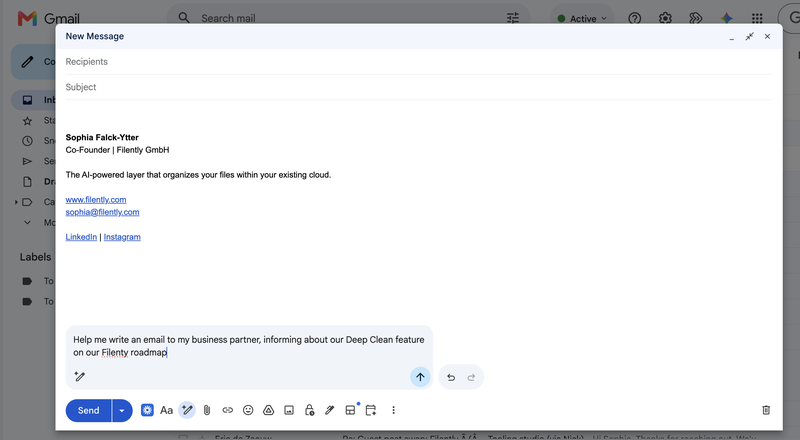The height and width of the screenshot is (440, 800).
Task: Click the refine wand icon in prompt box
Action: click(80, 377)
